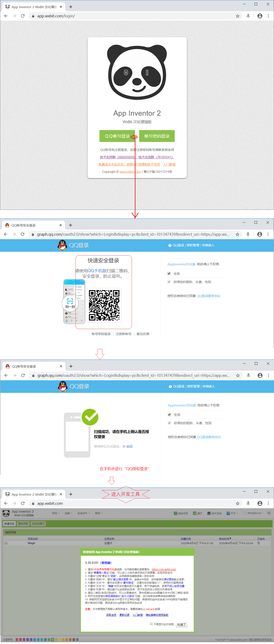Click the download arrow icon in the app.wxbit.com/login window
This screenshot has width=274, height=644.
pos(248,16)
